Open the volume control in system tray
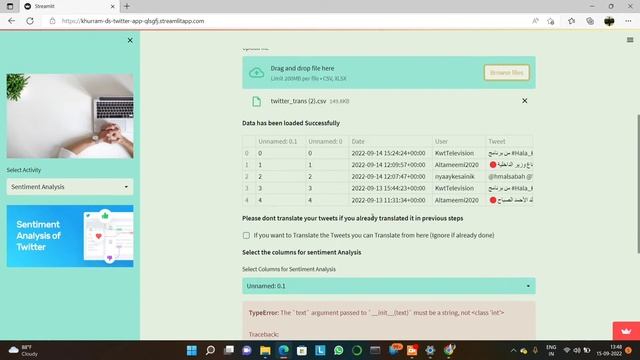Viewport: 640px width, 360px height. (576, 350)
